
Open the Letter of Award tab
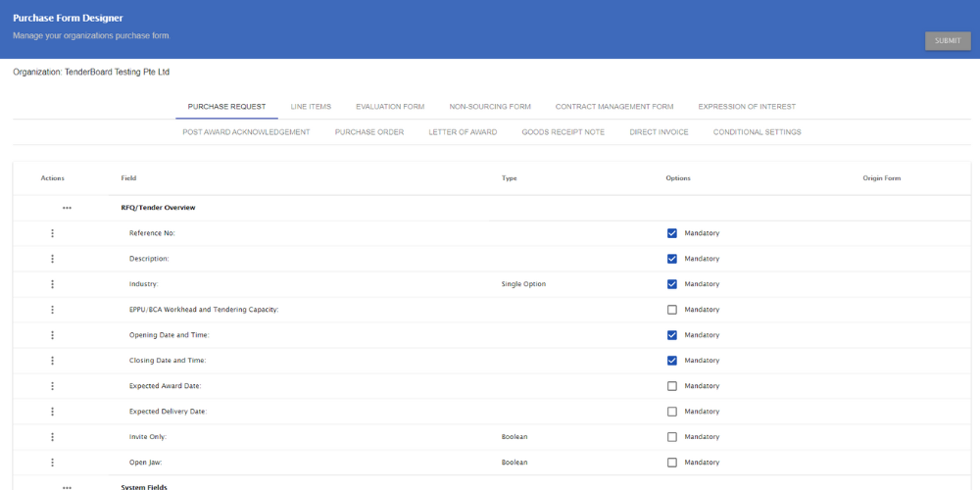coord(463,132)
